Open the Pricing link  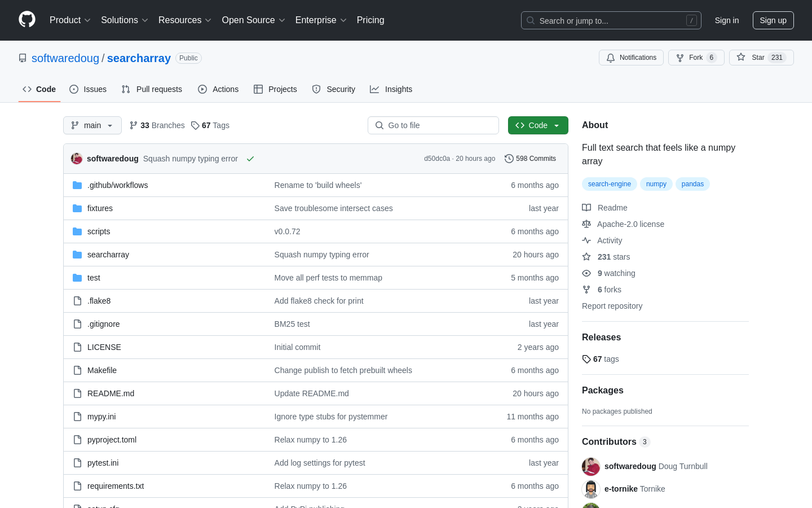[370, 20]
